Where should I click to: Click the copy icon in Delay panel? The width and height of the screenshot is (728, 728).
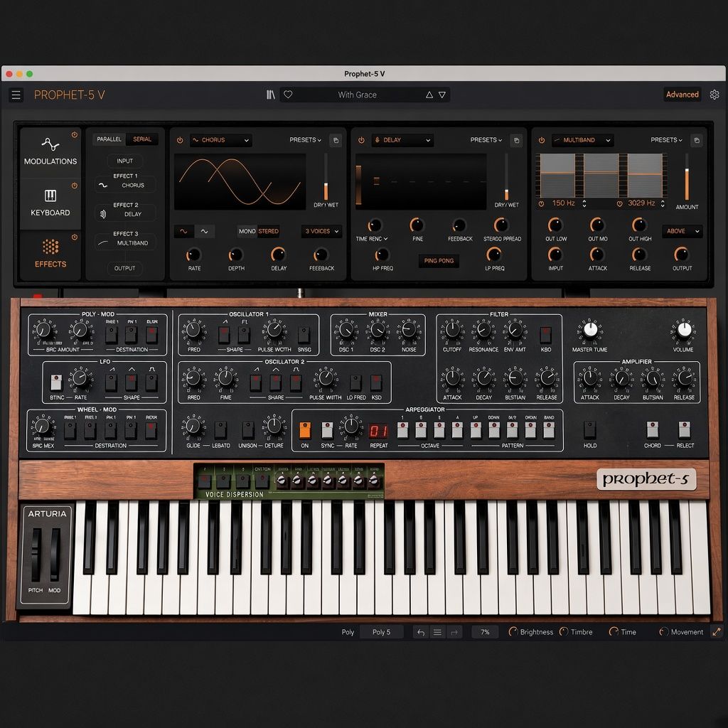(x=516, y=140)
